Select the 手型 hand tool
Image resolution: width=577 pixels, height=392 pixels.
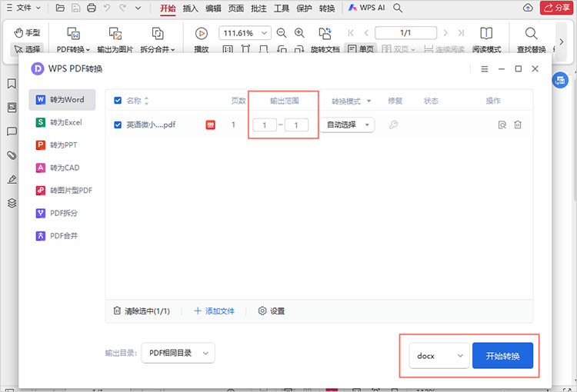pyautogui.click(x=27, y=33)
